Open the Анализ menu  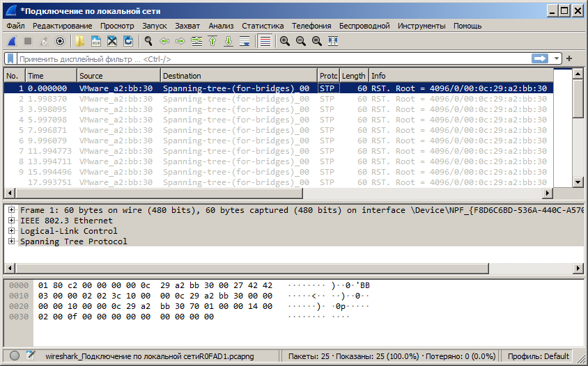tap(221, 26)
